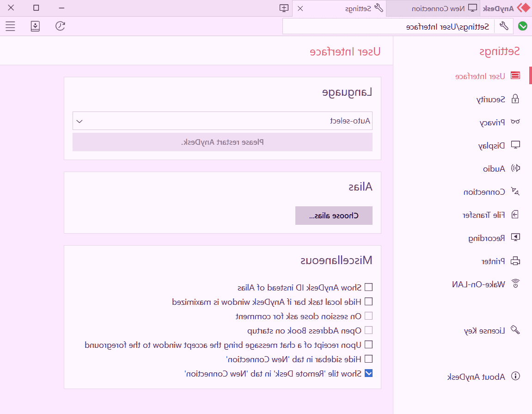
Task: Open the Audio settings label
Action: click(494, 169)
